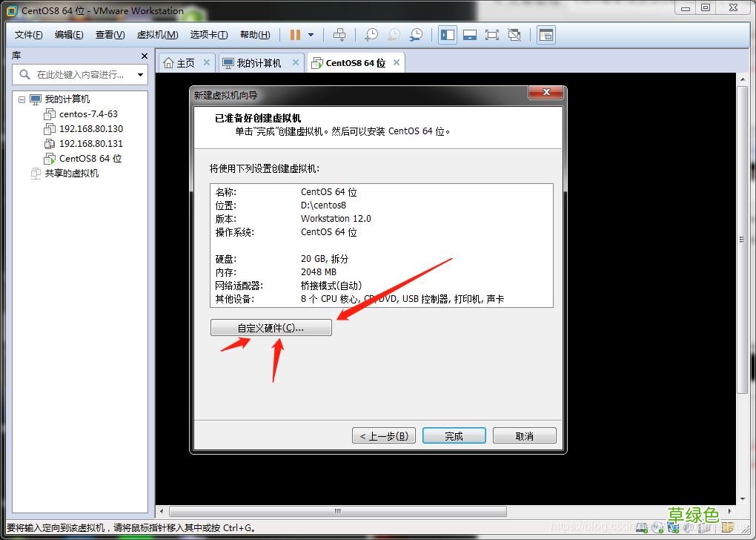
Task: Close the 新建虚拟机向导 dialog
Action: pyautogui.click(x=546, y=92)
